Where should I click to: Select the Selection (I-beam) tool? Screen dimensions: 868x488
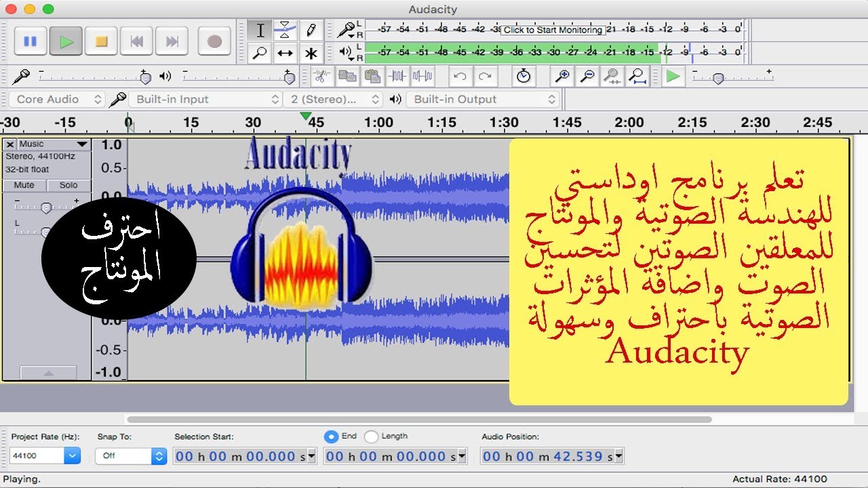click(260, 30)
